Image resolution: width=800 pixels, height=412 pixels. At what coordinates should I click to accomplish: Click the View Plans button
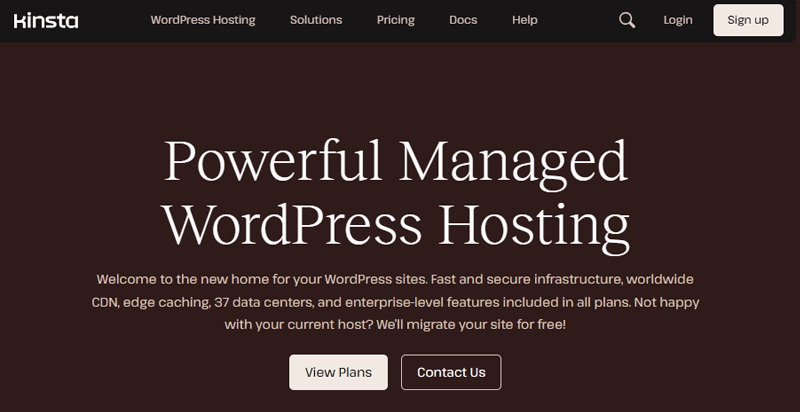[x=338, y=372]
